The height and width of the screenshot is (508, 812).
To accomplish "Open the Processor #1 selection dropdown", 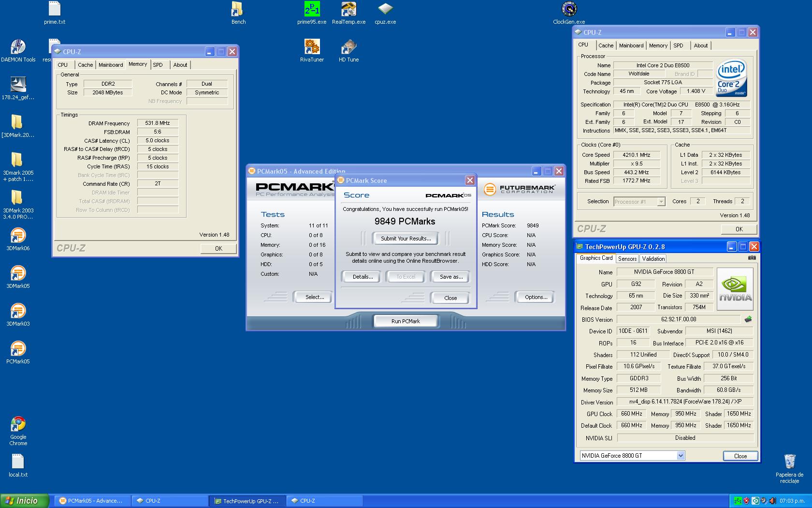I will pos(639,202).
